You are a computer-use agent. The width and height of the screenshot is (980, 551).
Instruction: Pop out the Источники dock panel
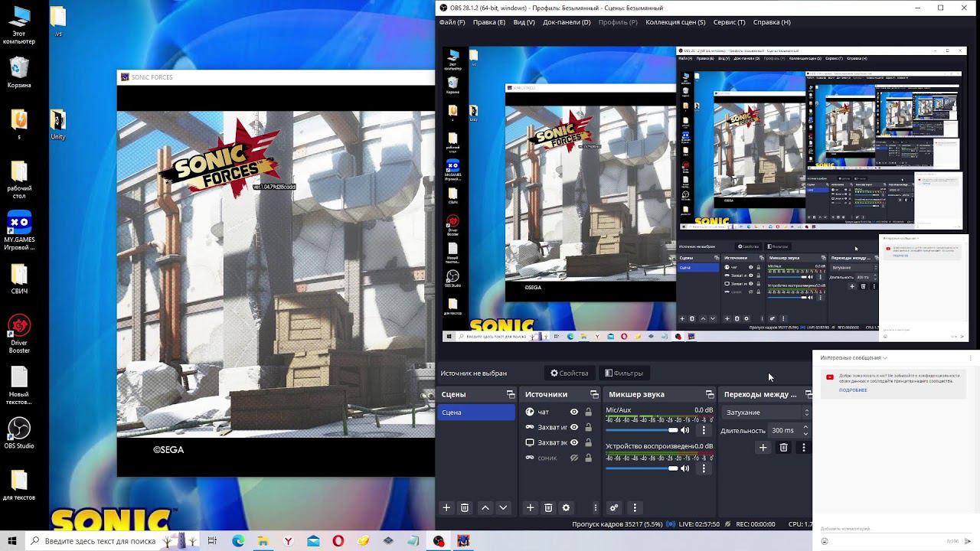(x=594, y=394)
